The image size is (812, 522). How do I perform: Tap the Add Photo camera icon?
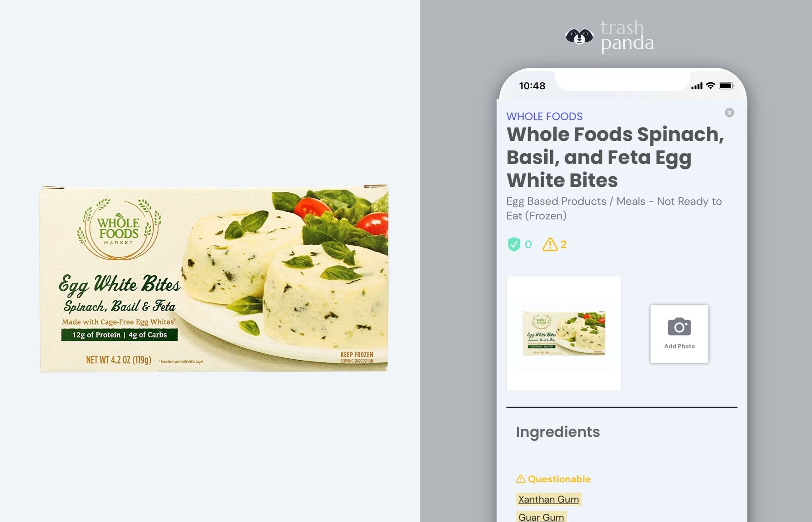[679, 326]
